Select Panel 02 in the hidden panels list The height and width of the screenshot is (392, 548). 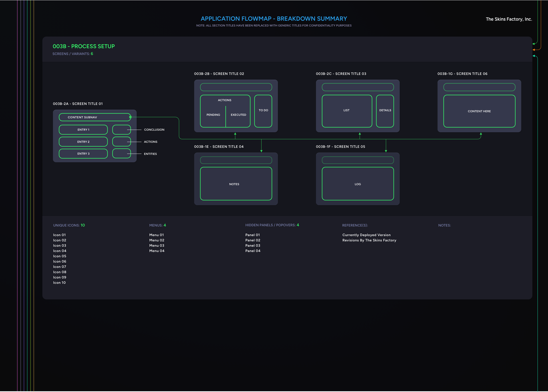253,240
